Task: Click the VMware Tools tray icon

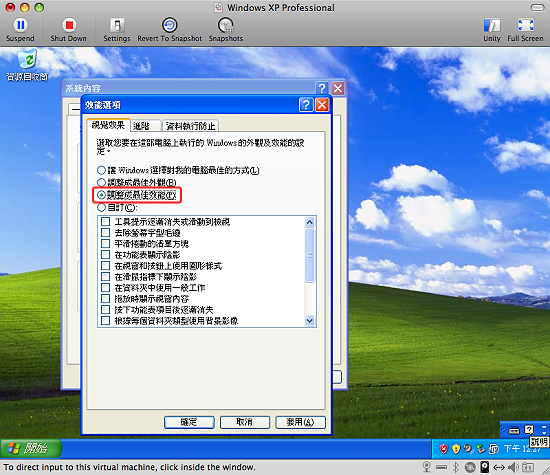Action: pyautogui.click(x=494, y=448)
